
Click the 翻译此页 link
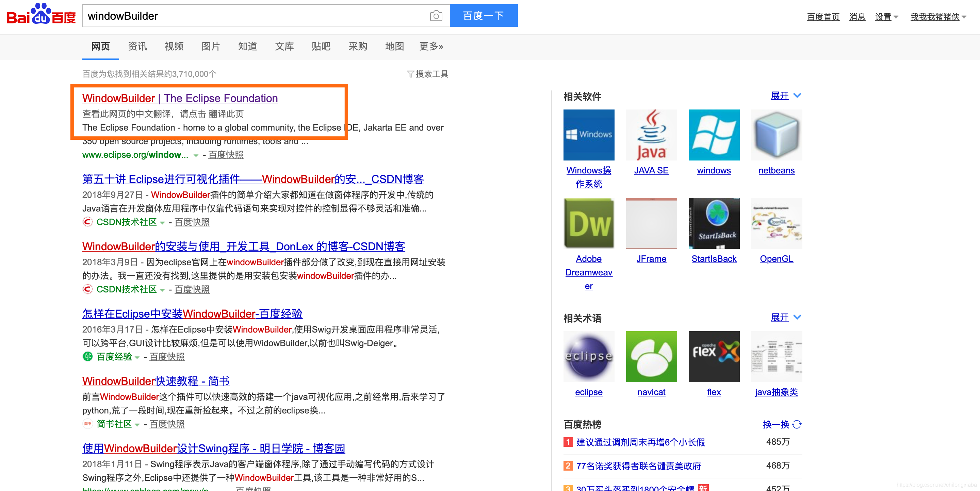click(x=226, y=114)
